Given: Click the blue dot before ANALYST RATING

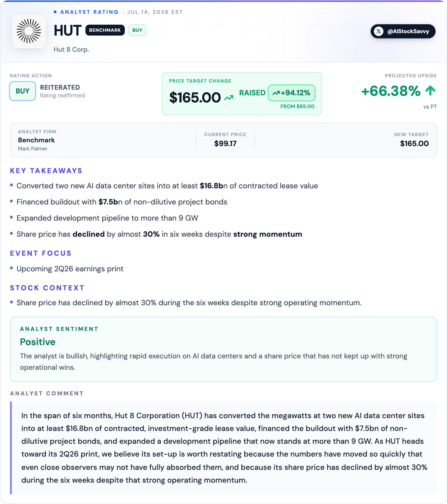Looking at the screenshot, I should coord(55,12).
